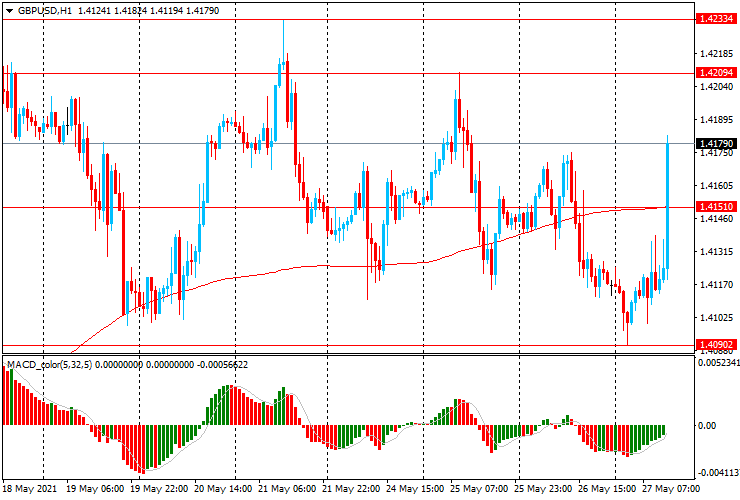Click the 27 May 07:00 time axis label
This screenshot has width=740, height=500.
(671, 488)
